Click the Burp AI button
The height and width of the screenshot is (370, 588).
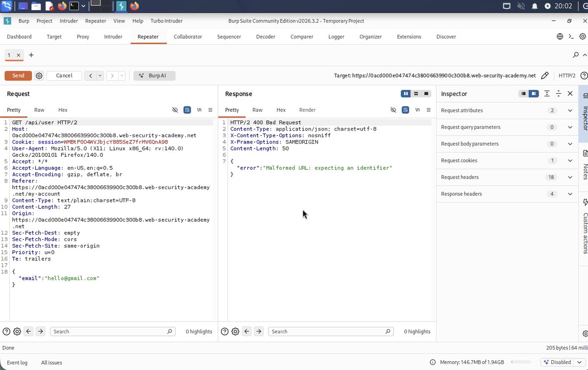click(x=154, y=75)
